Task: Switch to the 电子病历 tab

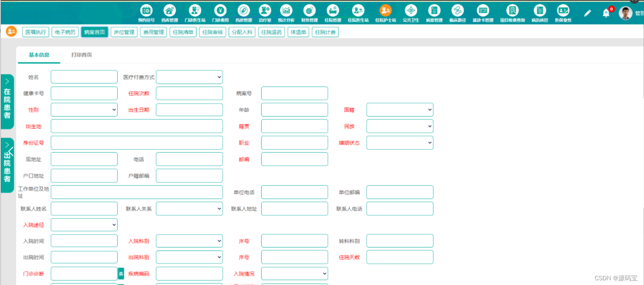Action: [65, 32]
